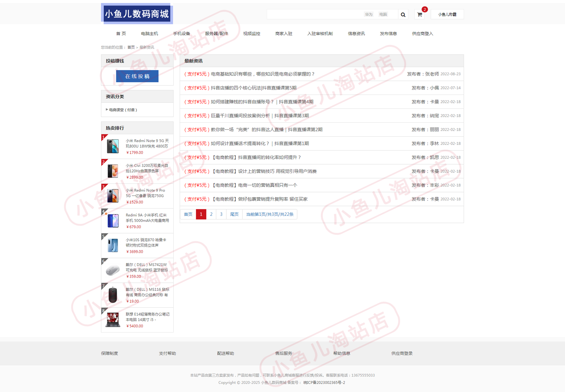Click the 2022-08-23 date of the first article
Viewport: 565px width, 392px height.
pyautogui.click(x=450, y=74)
